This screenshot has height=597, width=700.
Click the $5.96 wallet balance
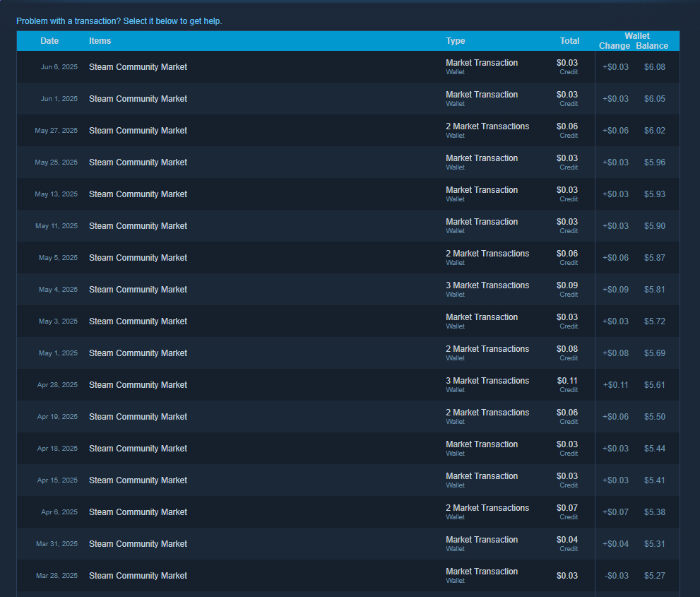click(x=655, y=162)
